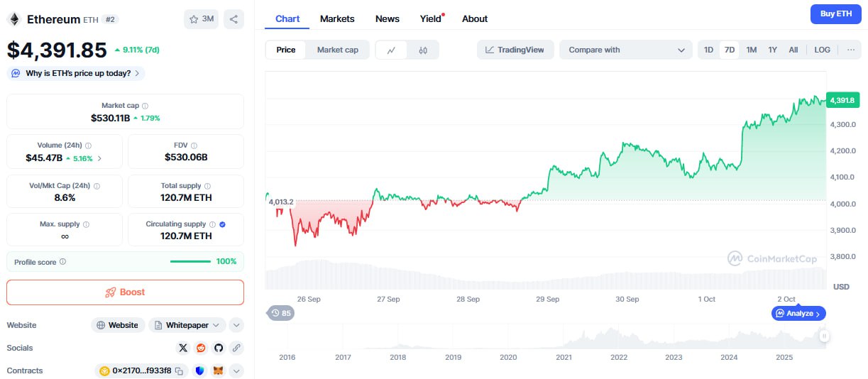Viewport: 868px width, 379px height.
Task: Click the Buy ETH button
Action: coord(835,13)
